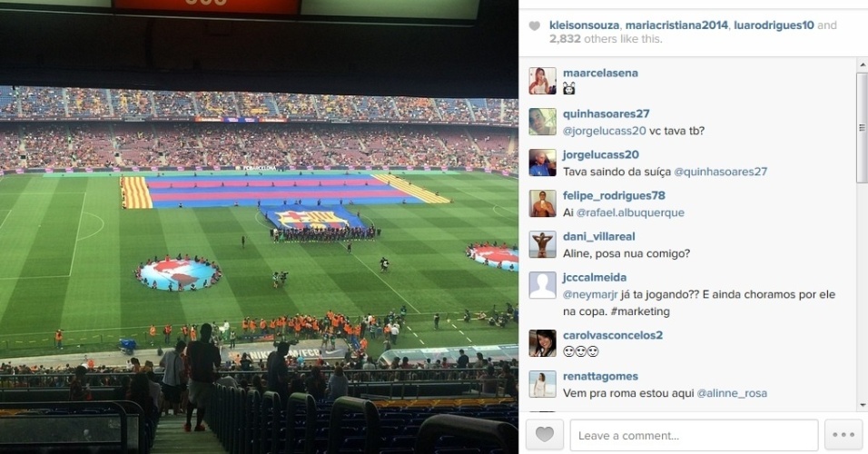The width and height of the screenshot is (868, 454).
Task: Open the @rafael.albuquerque mention
Action: click(630, 212)
